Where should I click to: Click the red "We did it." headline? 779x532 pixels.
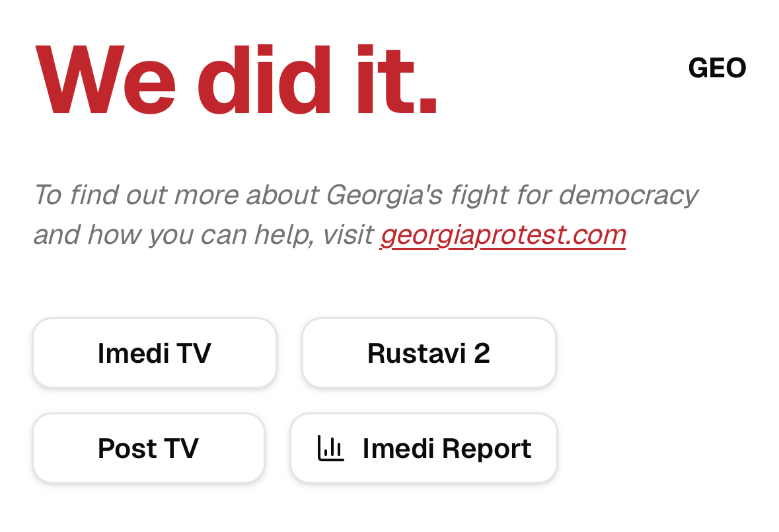(236, 81)
